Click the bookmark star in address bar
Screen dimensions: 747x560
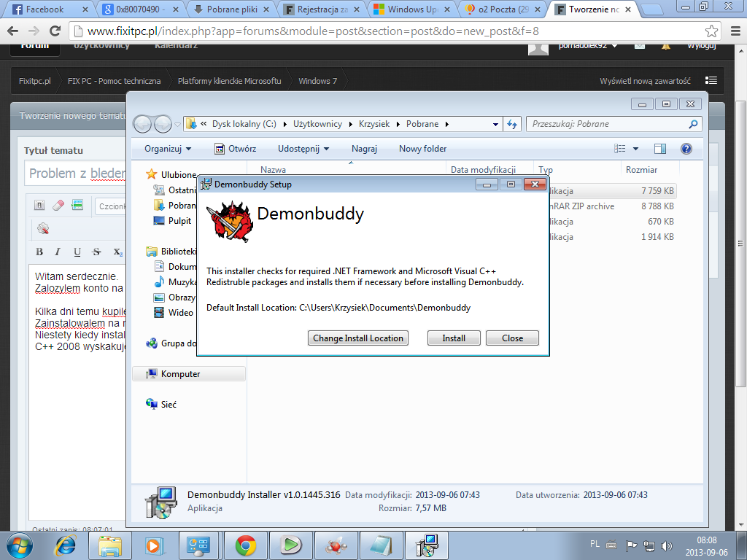pyautogui.click(x=711, y=31)
